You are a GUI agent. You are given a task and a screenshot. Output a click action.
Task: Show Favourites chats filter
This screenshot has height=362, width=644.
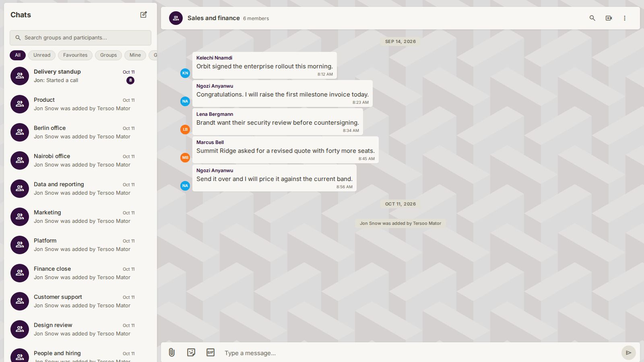[x=75, y=55]
